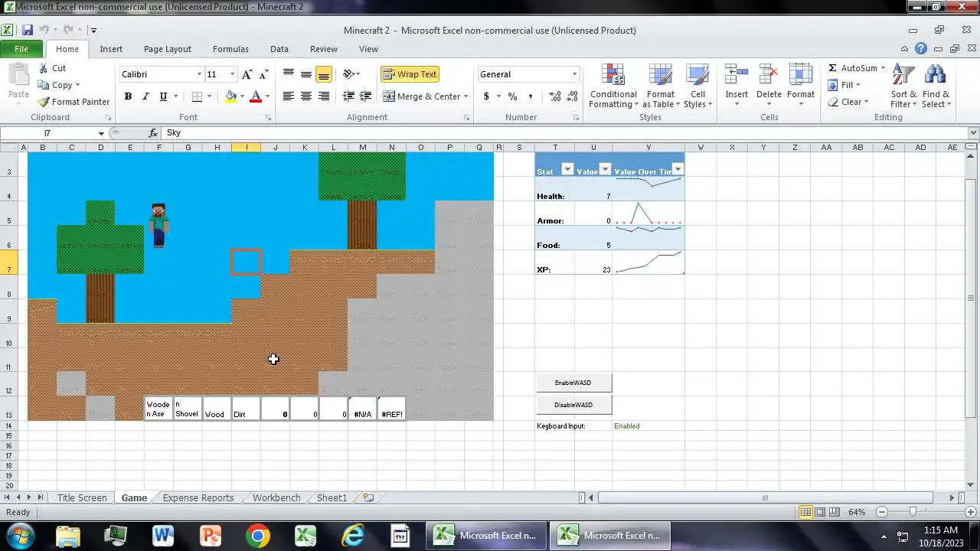Toggle Wrap Text for the cell
Viewport: 980px width, 551px height.
tap(410, 74)
